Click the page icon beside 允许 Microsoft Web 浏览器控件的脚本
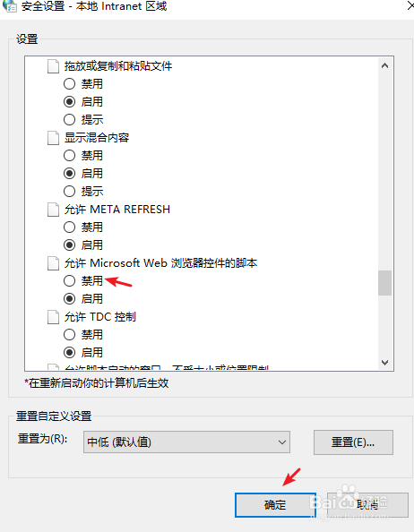Screen dimensions: 414x532 pyautogui.click(x=53, y=263)
